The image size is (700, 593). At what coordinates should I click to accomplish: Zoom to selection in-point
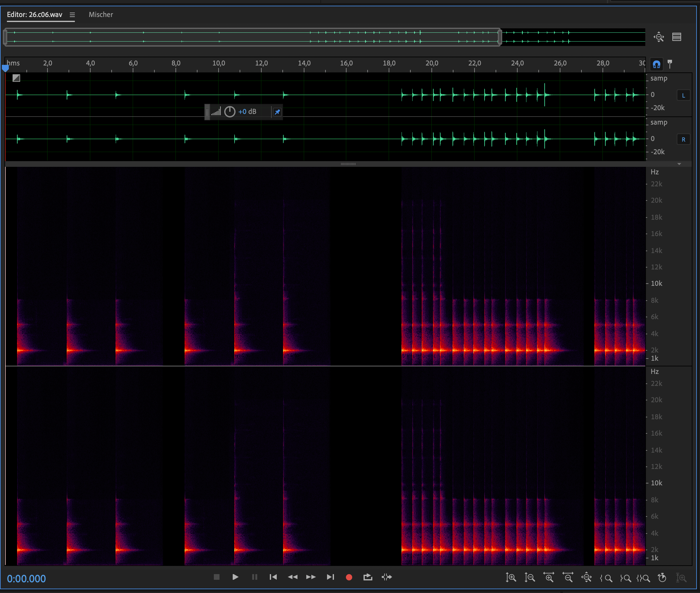[606, 578]
